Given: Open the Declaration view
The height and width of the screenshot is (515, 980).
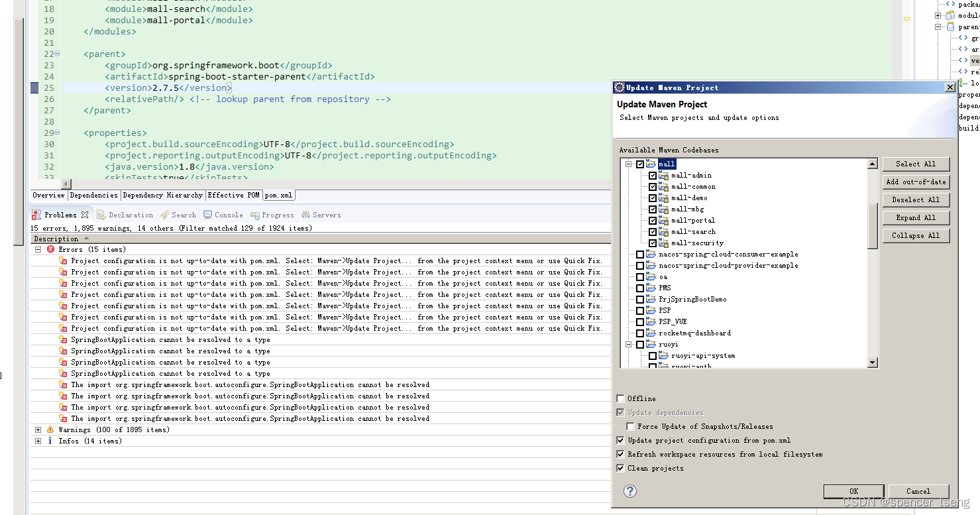Looking at the screenshot, I should [130, 214].
